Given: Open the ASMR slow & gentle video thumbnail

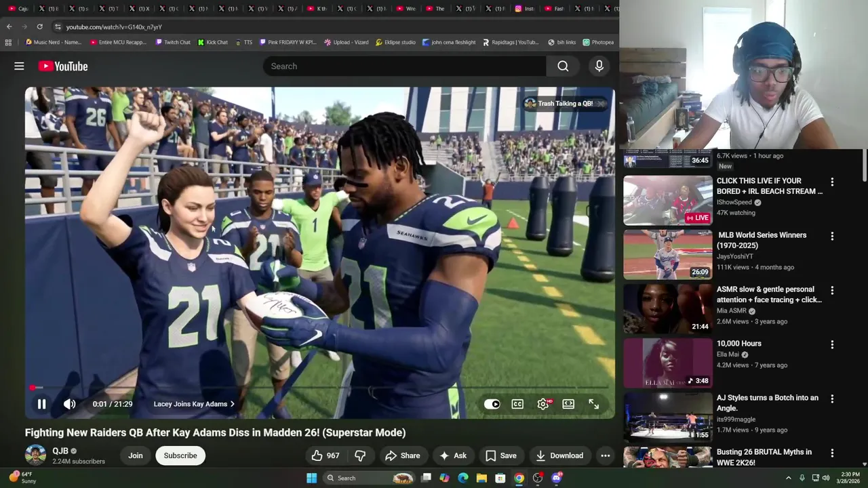Looking at the screenshot, I should pyautogui.click(x=668, y=308).
